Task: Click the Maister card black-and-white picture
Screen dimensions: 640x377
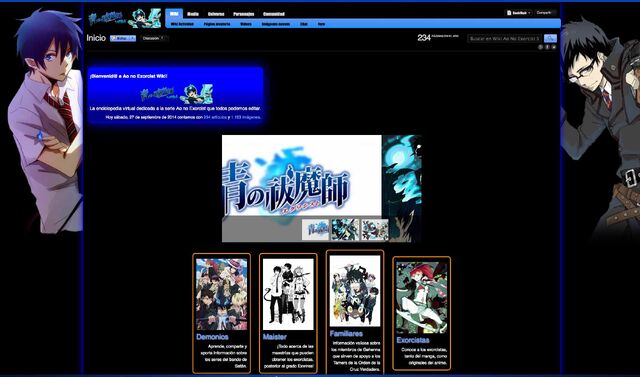Action: coord(288,294)
